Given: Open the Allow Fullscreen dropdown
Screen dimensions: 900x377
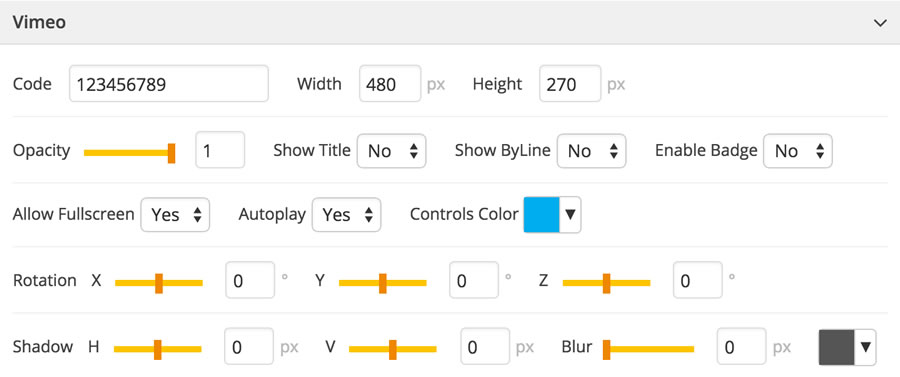Looking at the screenshot, I should [x=175, y=215].
